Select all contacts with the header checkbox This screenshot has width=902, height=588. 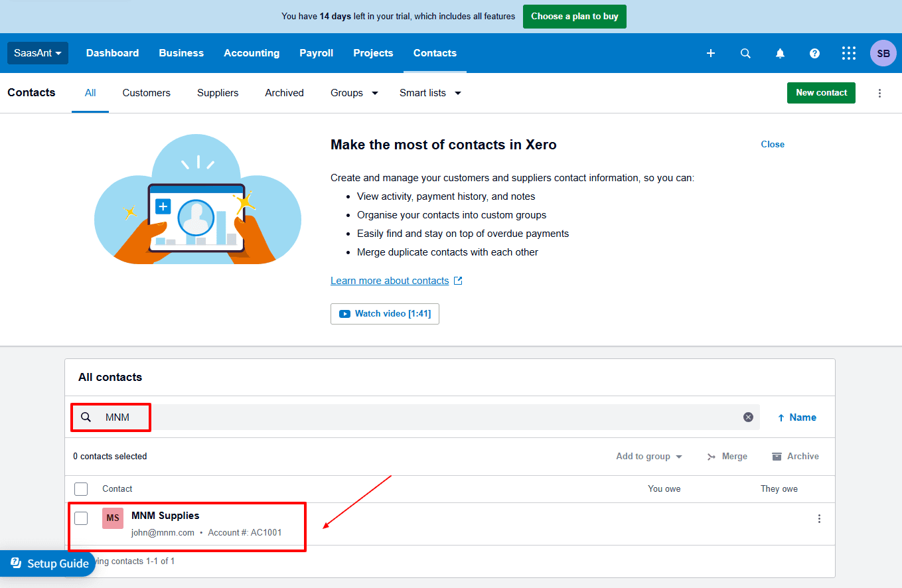81,488
